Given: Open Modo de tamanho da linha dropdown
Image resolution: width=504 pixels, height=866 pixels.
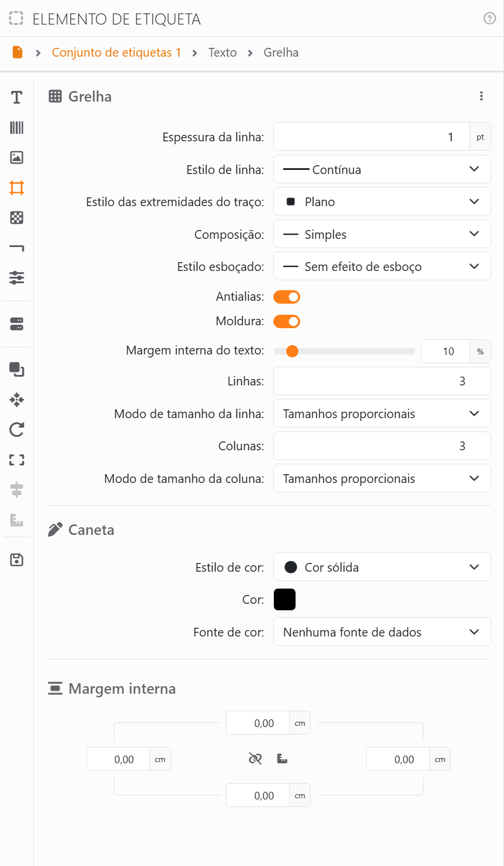Looking at the screenshot, I should 382,413.
